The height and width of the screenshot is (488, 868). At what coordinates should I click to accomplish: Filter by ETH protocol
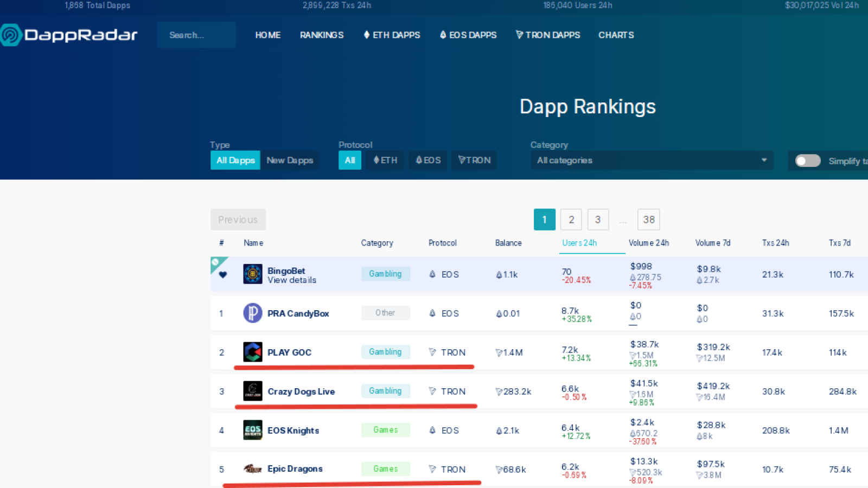click(x=385, y=160)
